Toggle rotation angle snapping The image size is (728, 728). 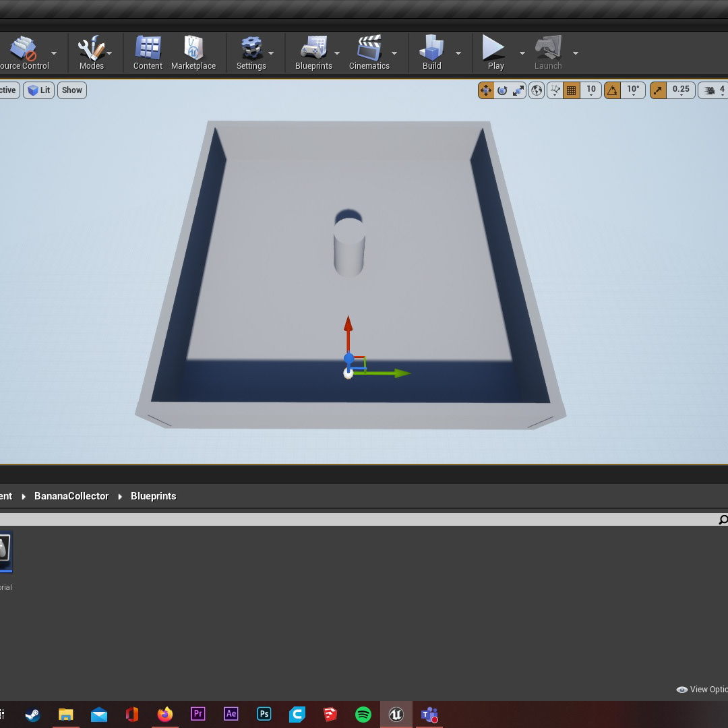(x=612, y=90)
